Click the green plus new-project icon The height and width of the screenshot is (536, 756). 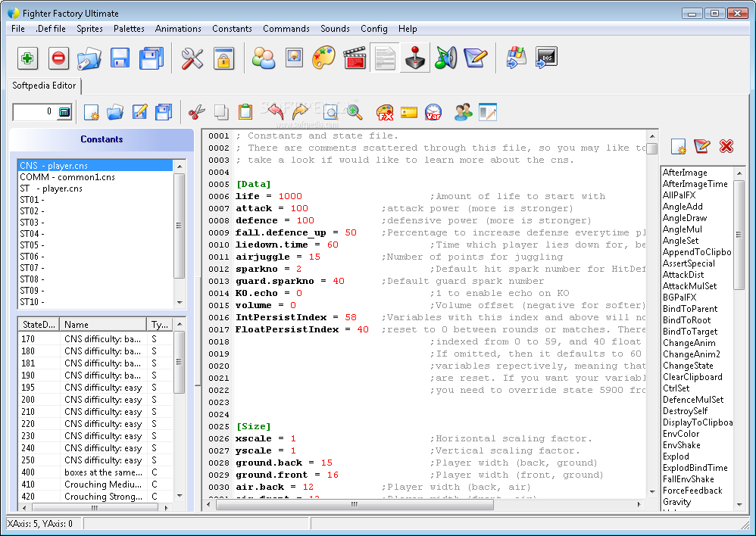click(27, 58)
